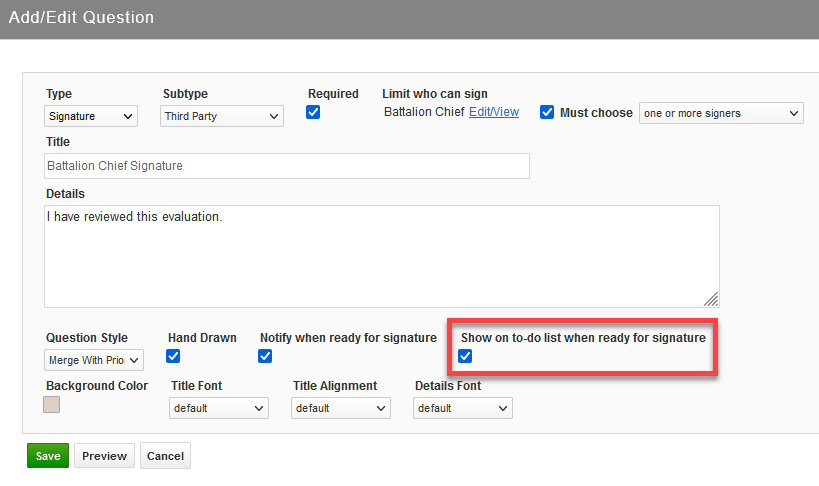Open the Title Font dropdown
This screenshot has width=819, height=486.
219,408
